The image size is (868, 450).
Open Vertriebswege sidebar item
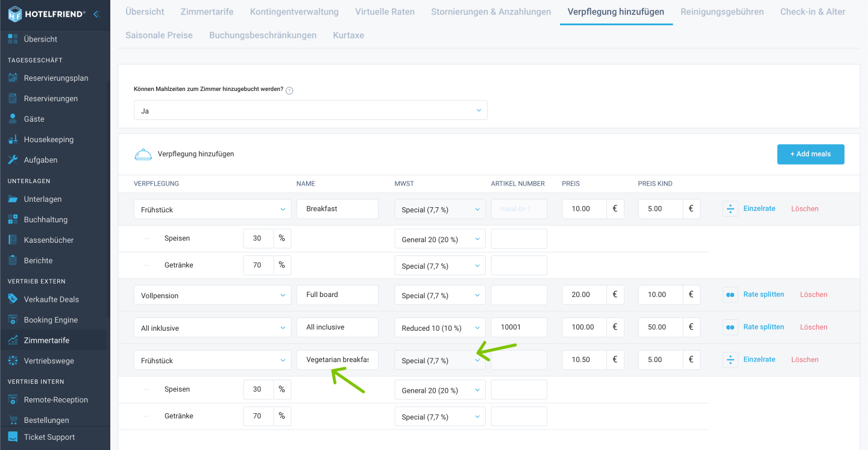coord(49,361)
